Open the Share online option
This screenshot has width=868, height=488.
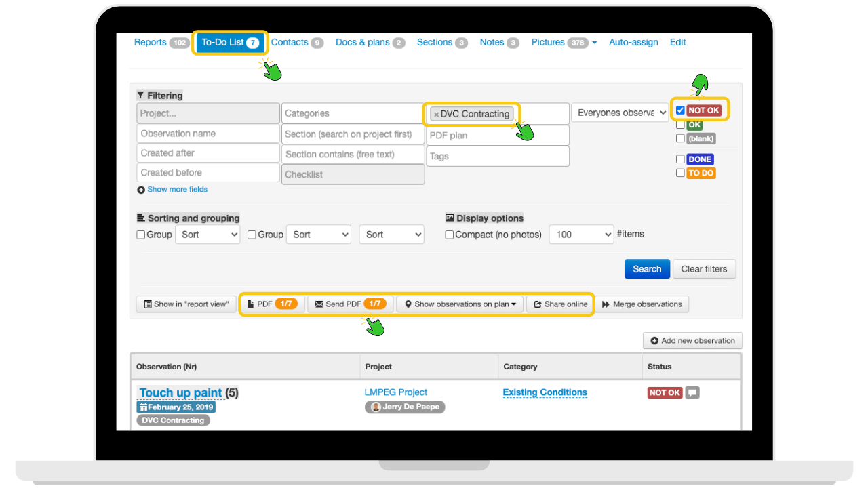(560, 304)
